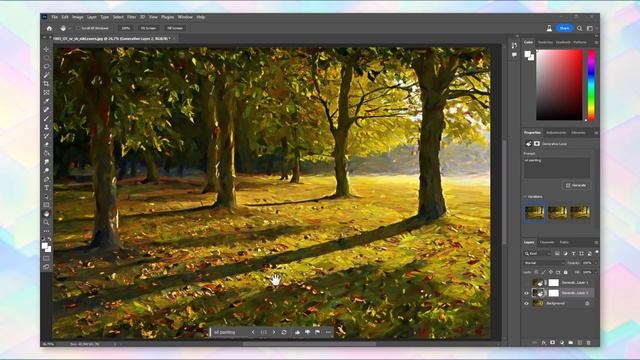Click the Generate button in Properties
Viewport: 640px width, 360px height.
[x=576, y=185]
